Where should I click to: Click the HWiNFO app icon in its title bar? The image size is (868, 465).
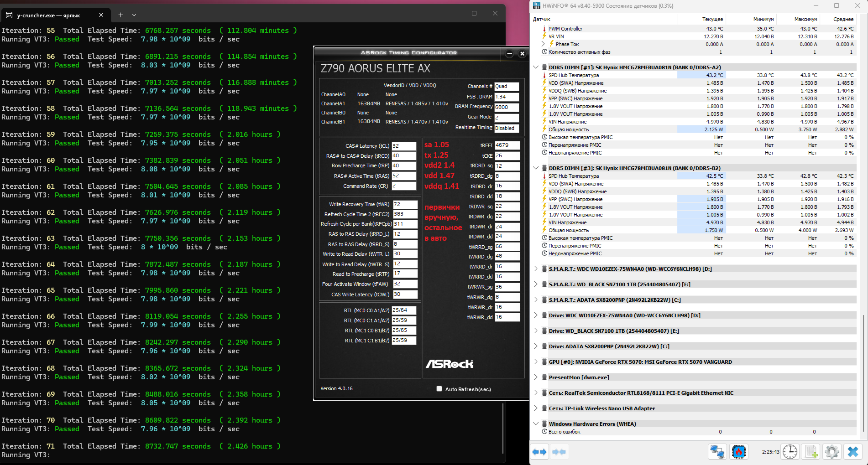(x=536, y=5)
